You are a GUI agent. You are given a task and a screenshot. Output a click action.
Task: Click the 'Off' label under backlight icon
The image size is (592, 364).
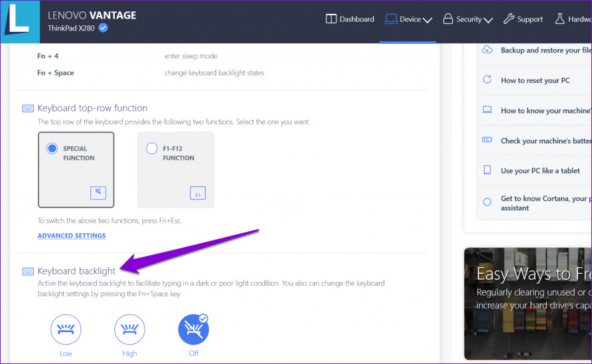tap(194, 353)
